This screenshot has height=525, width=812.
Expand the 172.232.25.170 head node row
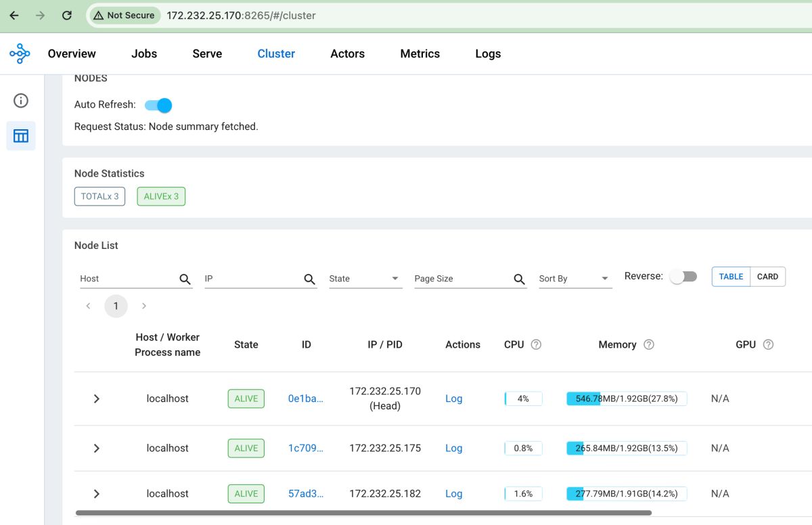pyautogui.click(x=97, y=398)
